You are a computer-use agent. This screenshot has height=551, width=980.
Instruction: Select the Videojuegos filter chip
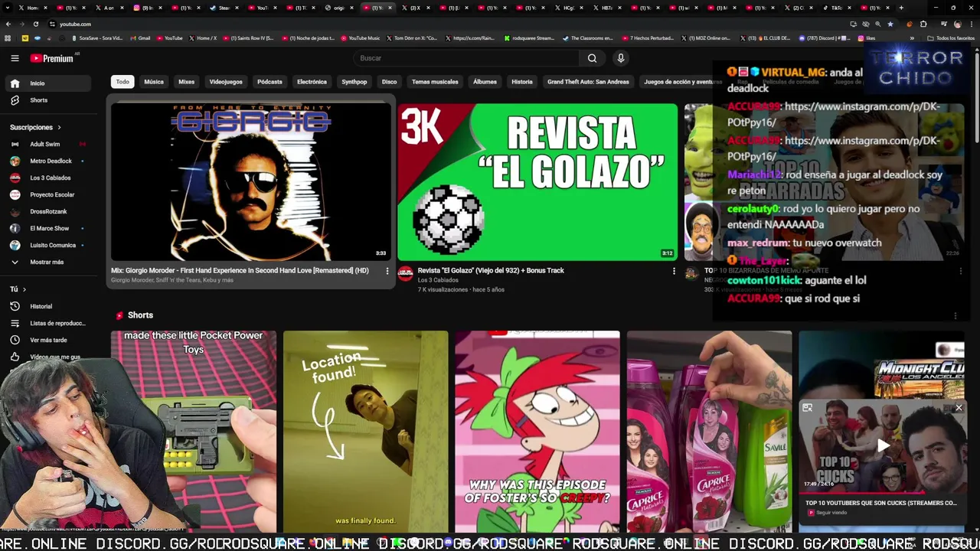(226, 82)
